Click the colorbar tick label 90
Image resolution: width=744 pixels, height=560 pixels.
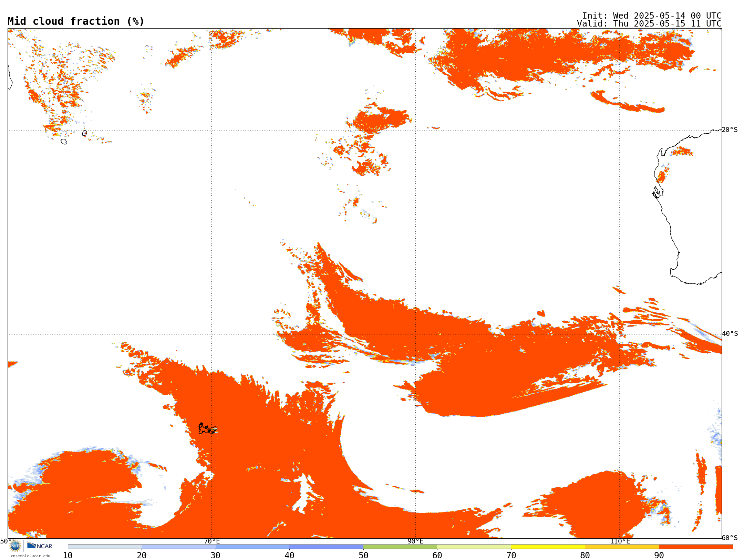(x=659, y=556)
